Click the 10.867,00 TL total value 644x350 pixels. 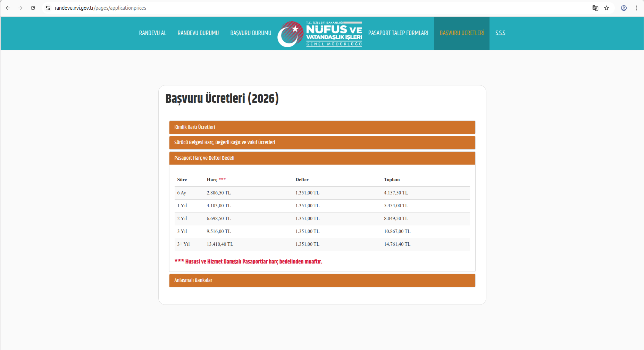(x=397, y=231)
